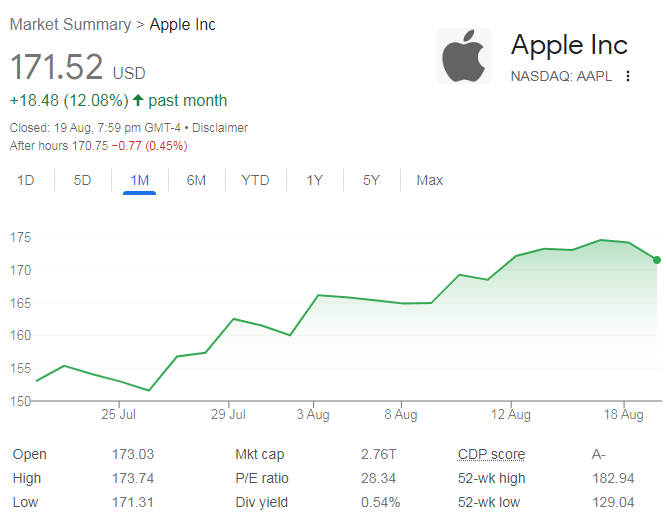Screen dimensions: 666x519
Task: Switch chart to YTD range
Action: (x=255, y=180)
